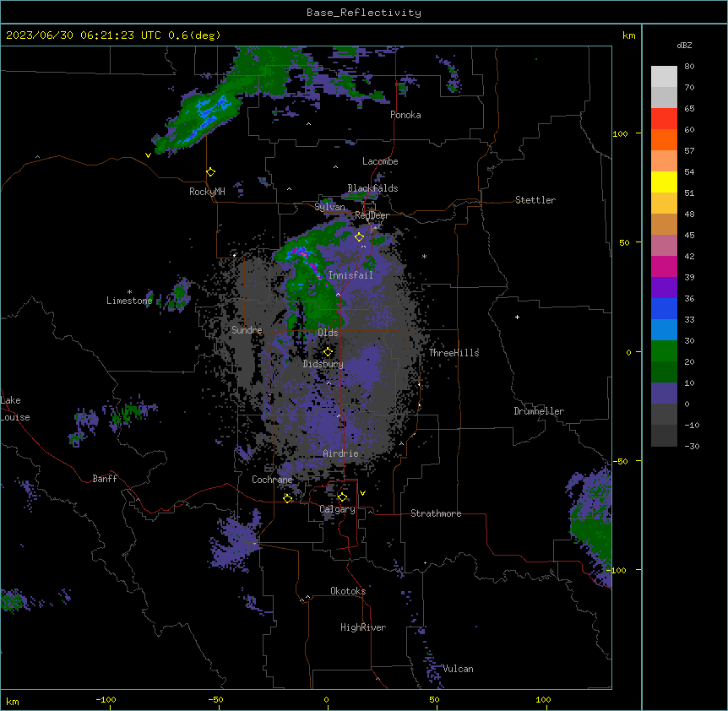Click the Lacombe city label
This screenshot has width=728, height=711.
[380, 161]
